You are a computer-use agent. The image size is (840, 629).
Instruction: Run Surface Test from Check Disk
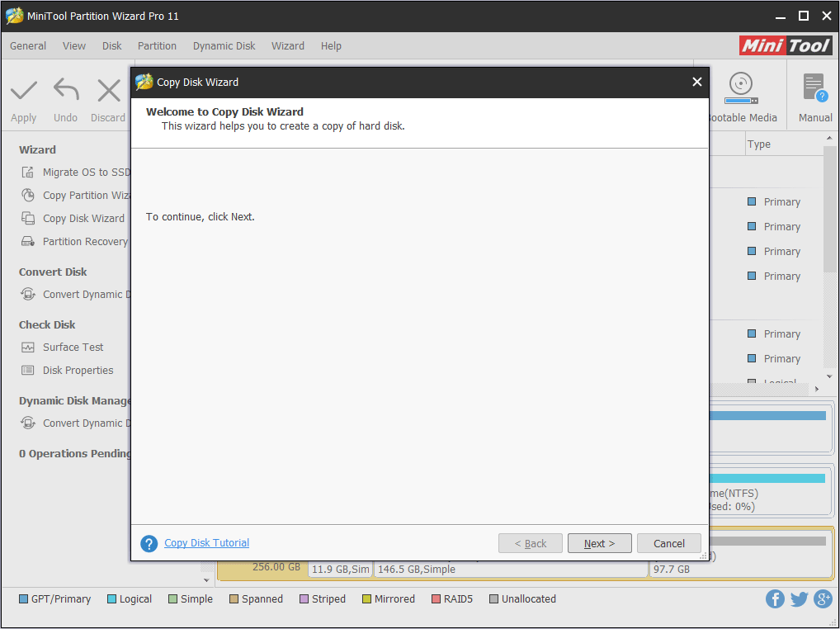click(73, 348)
